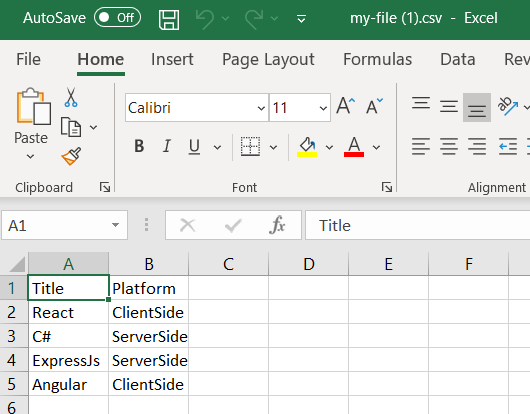Click the Paste clipboard icon

tap(33, 106)
